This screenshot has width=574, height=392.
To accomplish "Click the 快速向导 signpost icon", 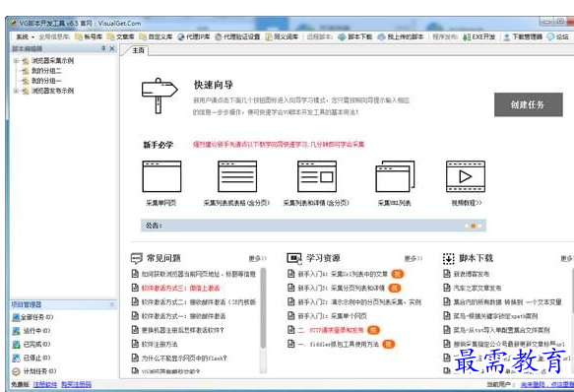I will 159,96.
